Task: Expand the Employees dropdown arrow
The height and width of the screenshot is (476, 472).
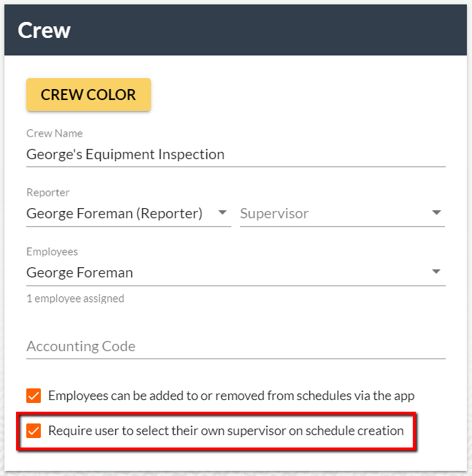Action: click(436, 272)
